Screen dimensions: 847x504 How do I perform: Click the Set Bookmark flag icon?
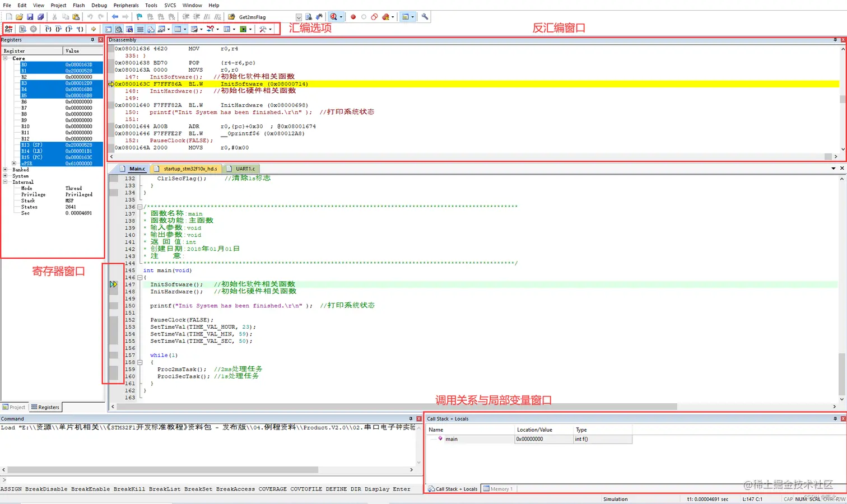(139, 17)
